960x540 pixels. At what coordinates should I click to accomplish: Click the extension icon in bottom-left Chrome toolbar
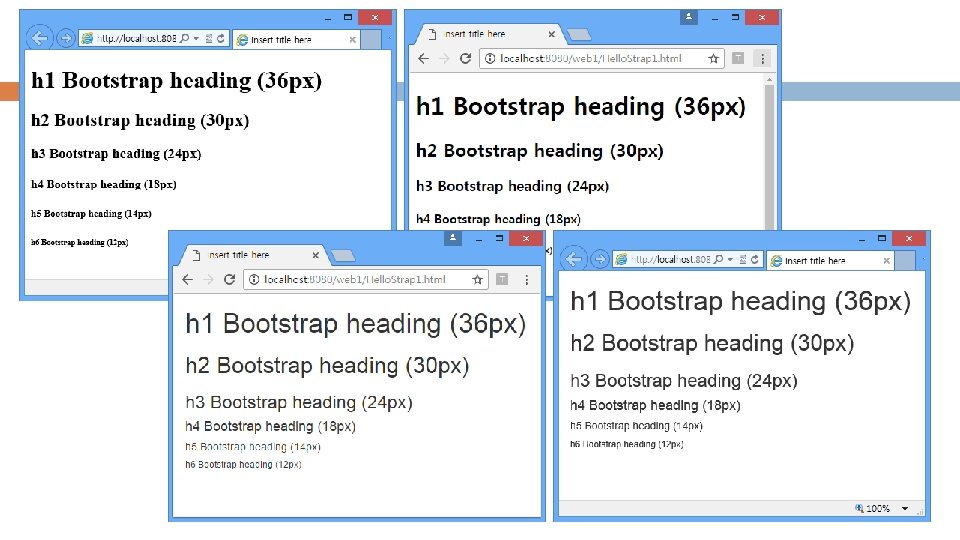(502, 279)
